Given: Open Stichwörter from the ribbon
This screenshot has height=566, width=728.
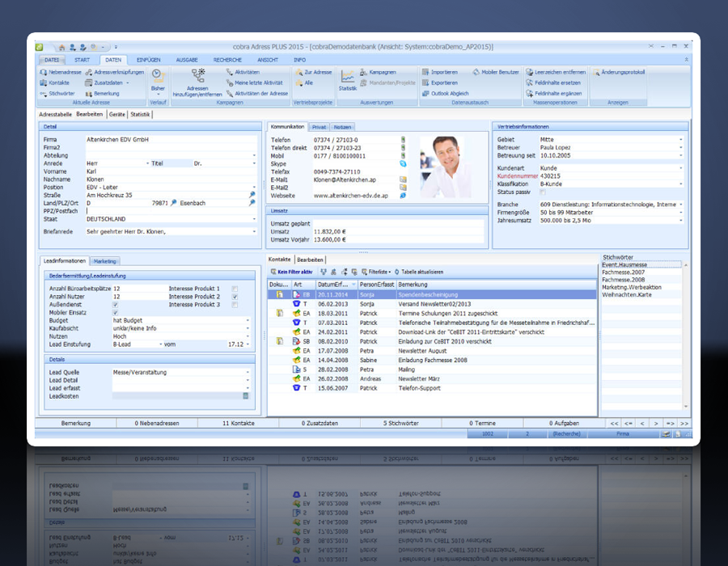Looking at the screenshot, I should tap(57, 93).
